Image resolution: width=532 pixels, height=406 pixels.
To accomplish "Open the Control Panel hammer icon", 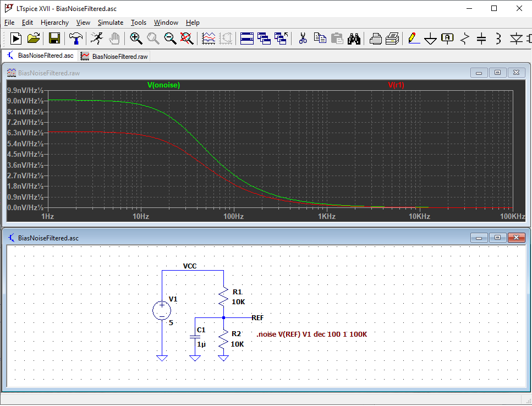I will click(75, 38).
